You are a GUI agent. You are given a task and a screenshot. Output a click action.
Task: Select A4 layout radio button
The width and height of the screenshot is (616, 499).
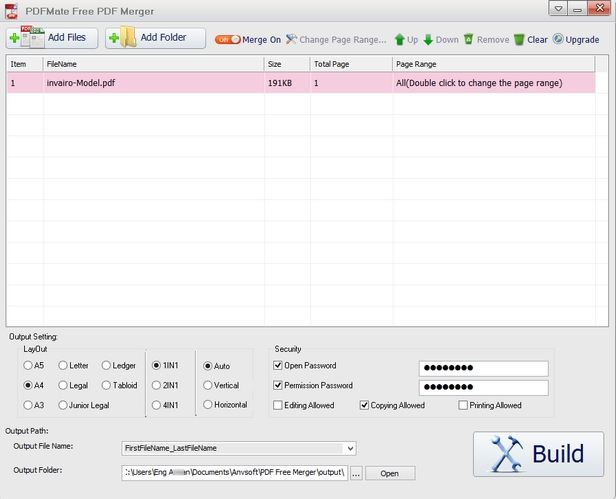point(28,385)
